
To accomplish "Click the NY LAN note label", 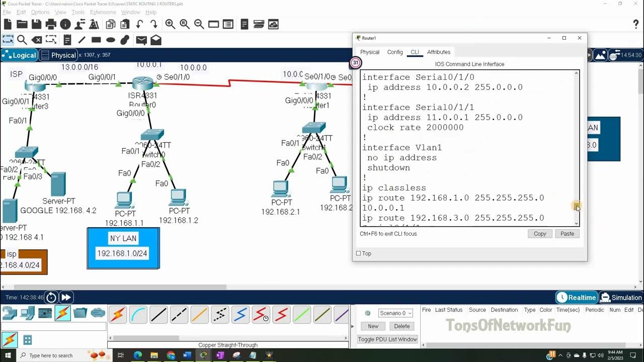I will click(x=123, y=238).
